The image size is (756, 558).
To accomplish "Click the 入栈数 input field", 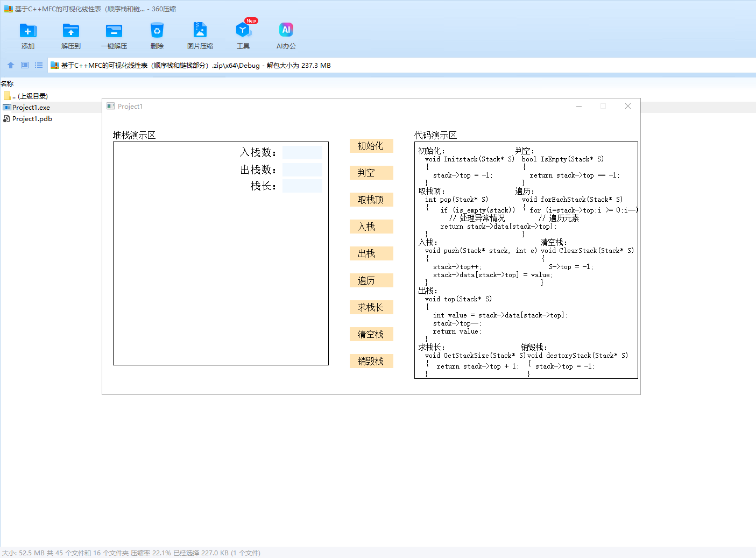I will (x=302, y=153).
